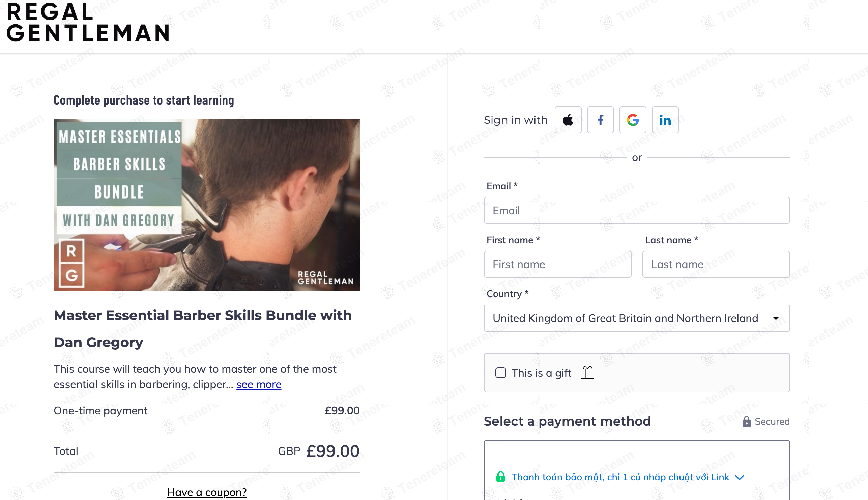Screen dimensions: 868x500
Task: Click the Select a payment method heading
Action: [x=567, y=421]
